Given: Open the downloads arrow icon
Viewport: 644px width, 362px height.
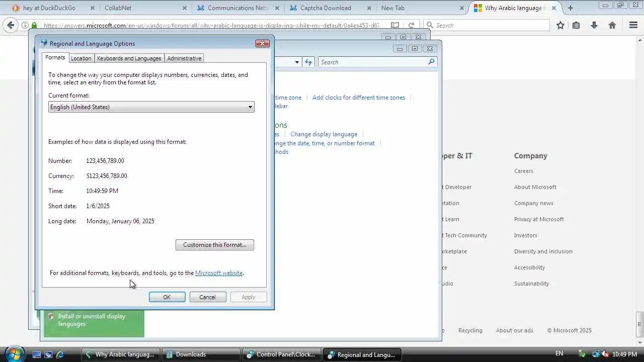Looking at the screenshot, I should pyautogui.click(x=594, y=25).
